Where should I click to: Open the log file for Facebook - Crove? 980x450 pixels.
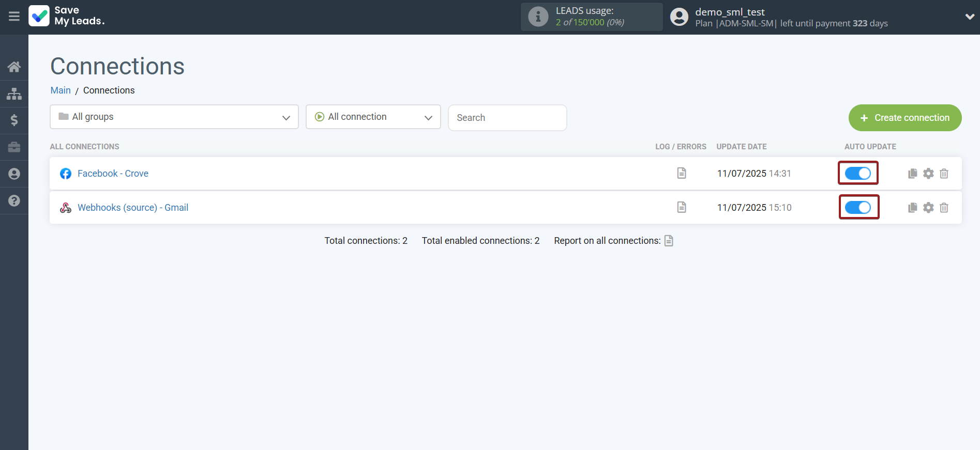[682, 173]
